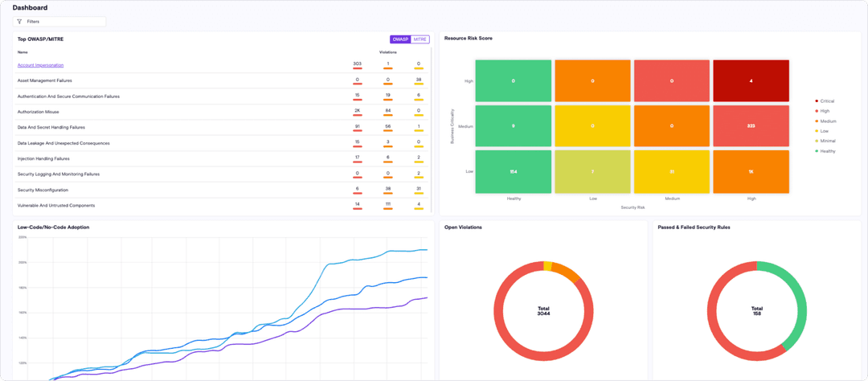Toggle the Minimal legend item
The image size is (868, 381).
[826, 141]
